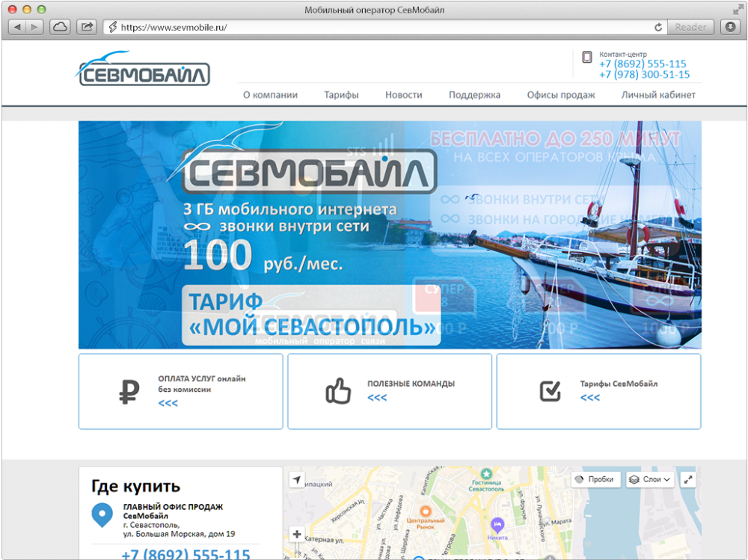This screenshot has height=560, width=748.
Task: Enable Reader mode in the browser
Action: [690, 26]
